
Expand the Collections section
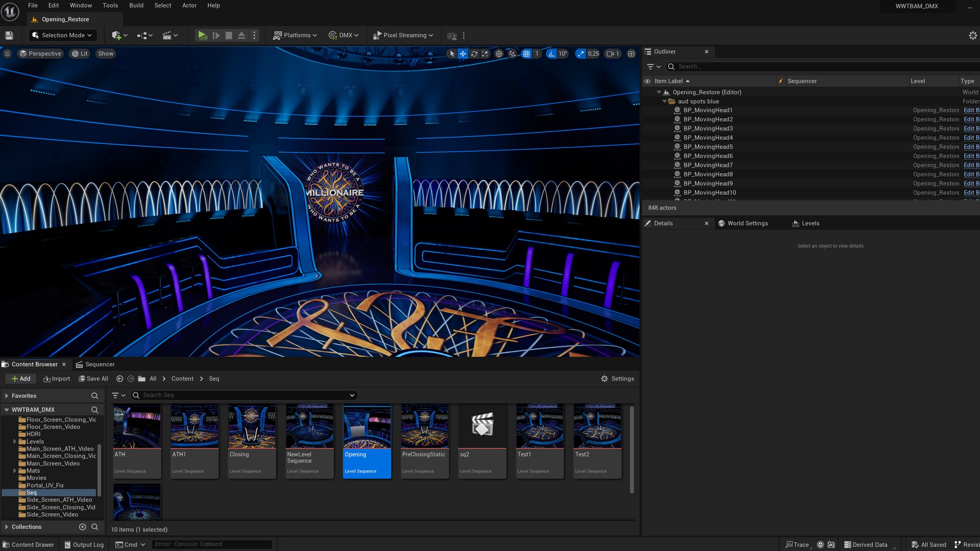click(6, 527)
